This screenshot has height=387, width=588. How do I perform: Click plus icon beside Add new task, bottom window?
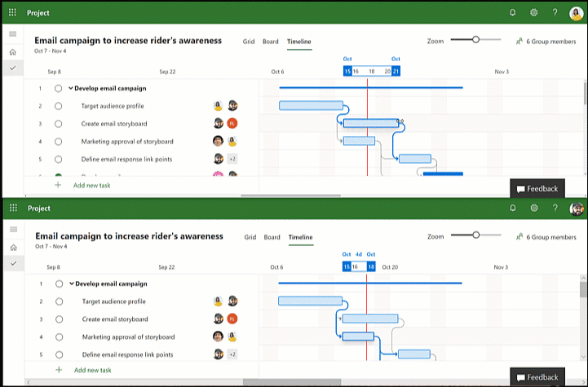pyautogui.click(x=59, y=370)
